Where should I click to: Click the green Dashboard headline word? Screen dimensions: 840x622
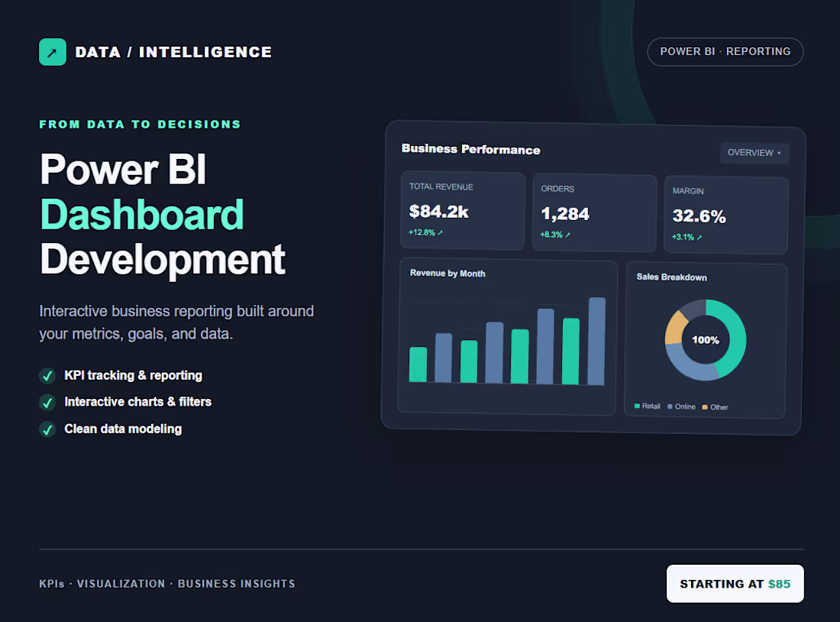tap(143, 215)
